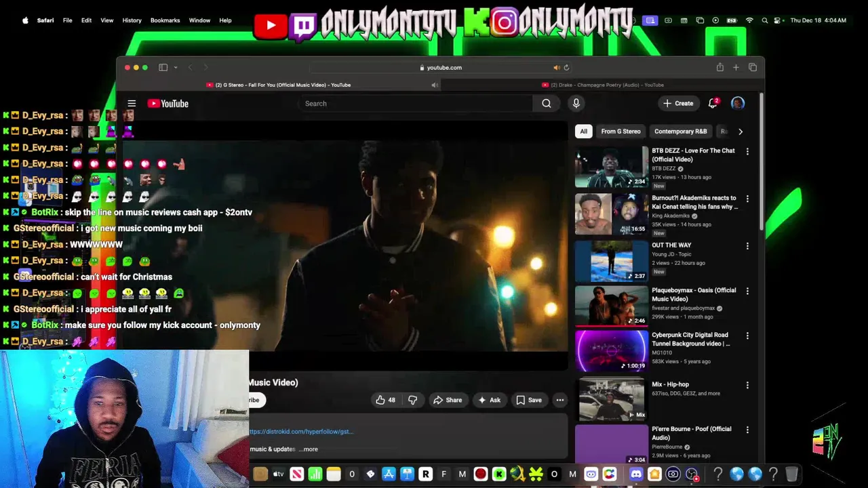Image resolution: width=868 pixels, height=488 pixels.
Task: Open OUT THE WAY video thumbnail
Action: point(612,262)
